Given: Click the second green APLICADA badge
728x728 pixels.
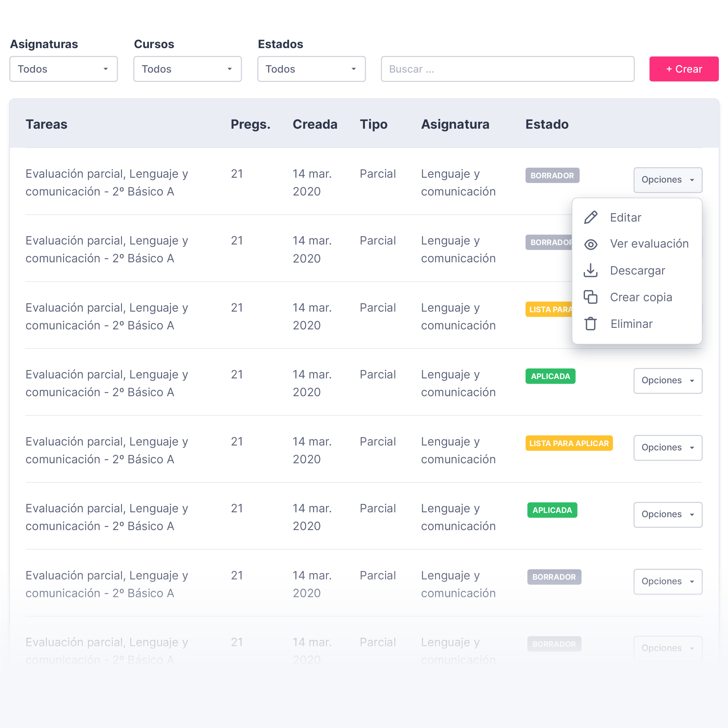Looking at the screenshot, I should click(552, 510).
